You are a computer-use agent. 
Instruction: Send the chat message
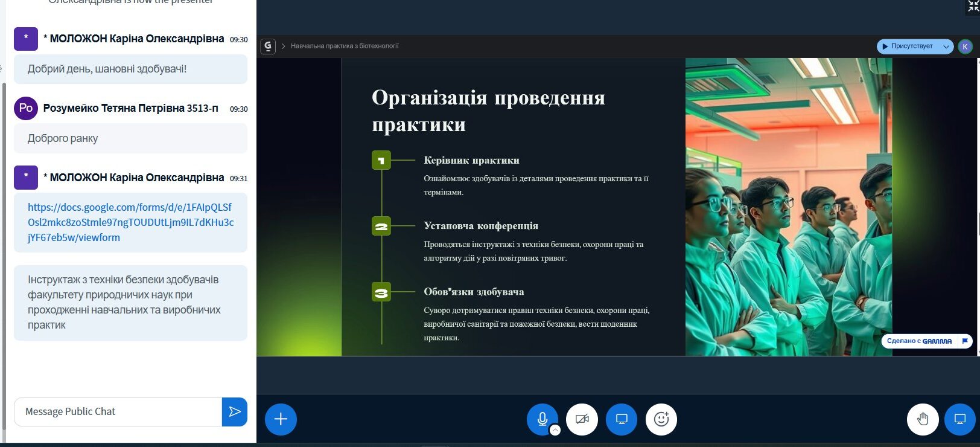(235, 411)
